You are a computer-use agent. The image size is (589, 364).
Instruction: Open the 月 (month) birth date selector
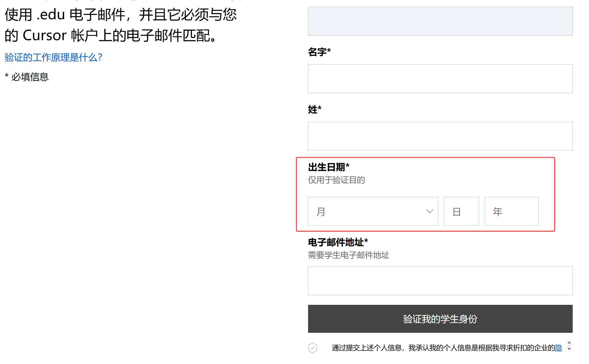tap(373, 211)
